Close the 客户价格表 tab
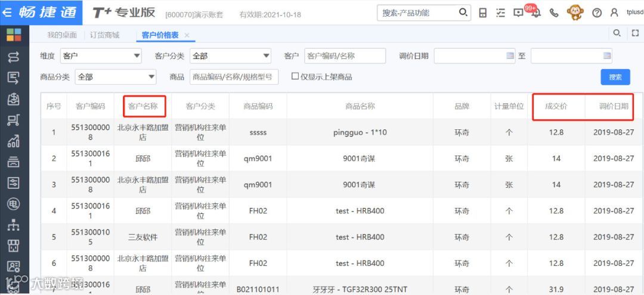 point(187,35)
